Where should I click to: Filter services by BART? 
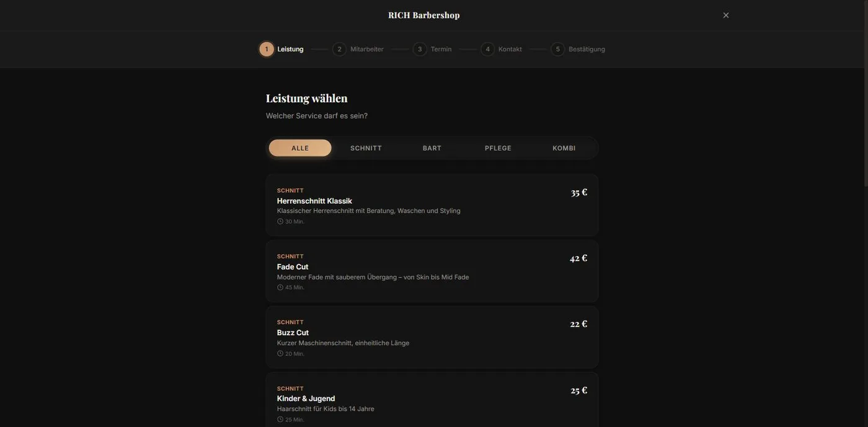point(432,148)
